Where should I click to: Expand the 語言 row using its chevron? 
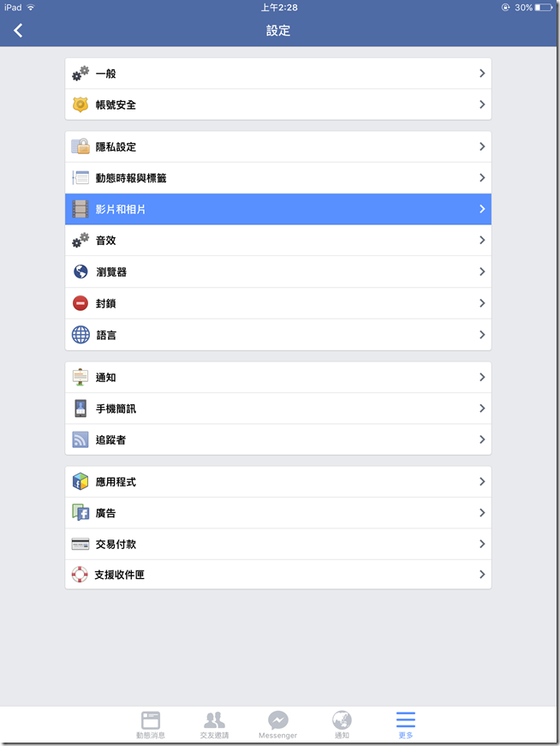coord(482,335)
